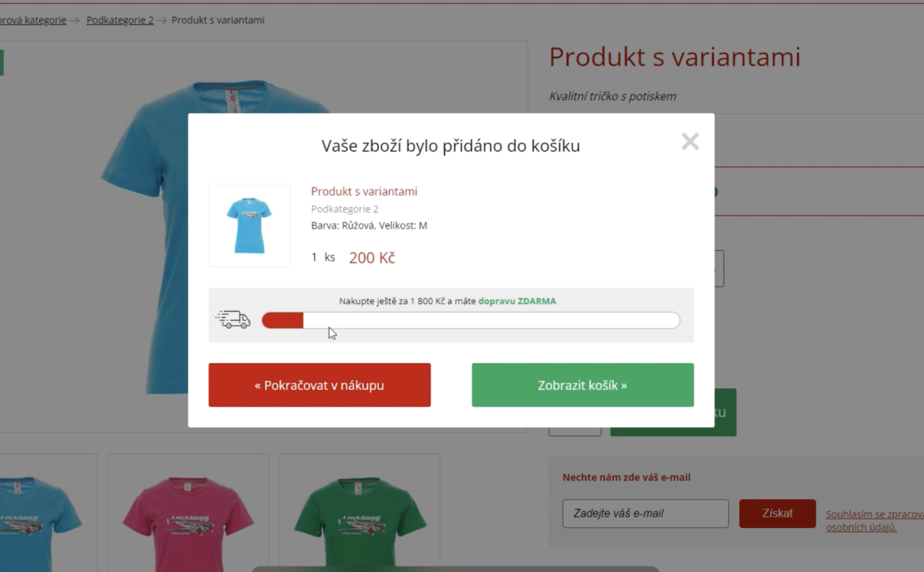Select the blue t-shirt variant thumbnail below

48,513
